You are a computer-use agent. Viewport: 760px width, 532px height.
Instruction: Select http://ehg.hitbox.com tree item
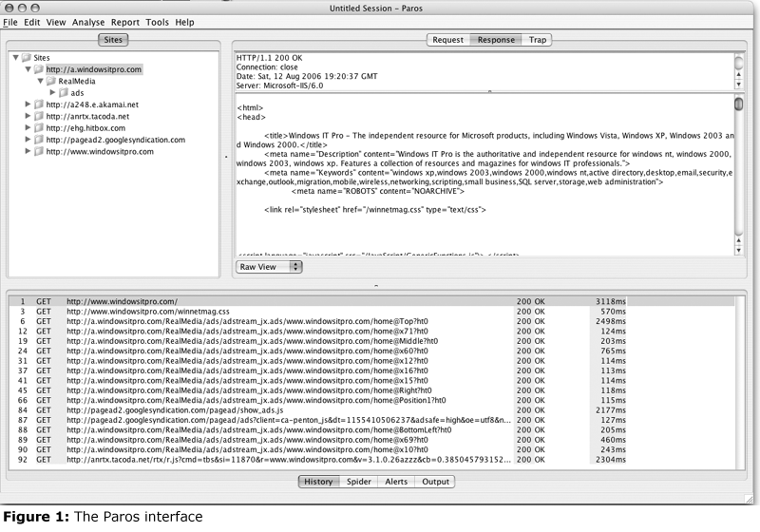(x=85, y=128)
